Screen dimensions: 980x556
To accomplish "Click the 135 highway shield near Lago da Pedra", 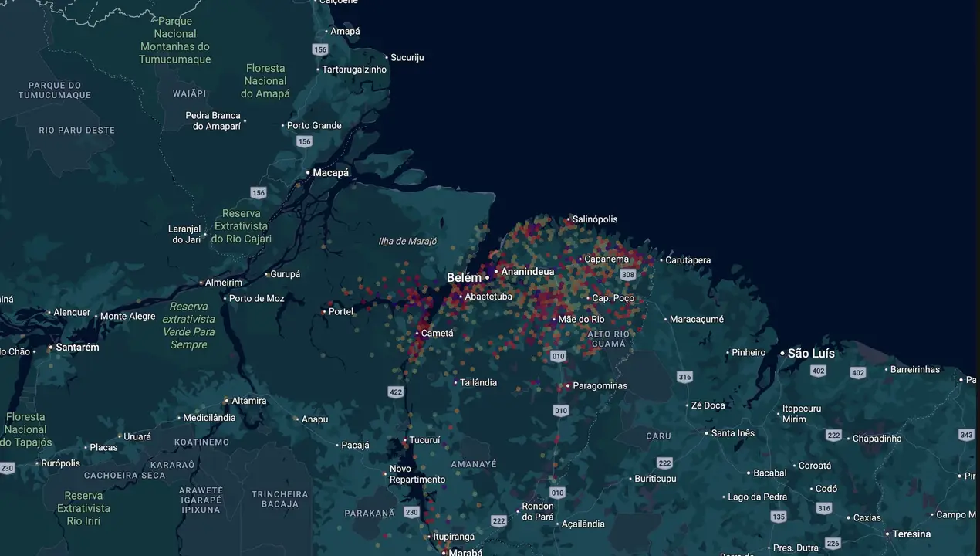I will (x=779, y=517).
